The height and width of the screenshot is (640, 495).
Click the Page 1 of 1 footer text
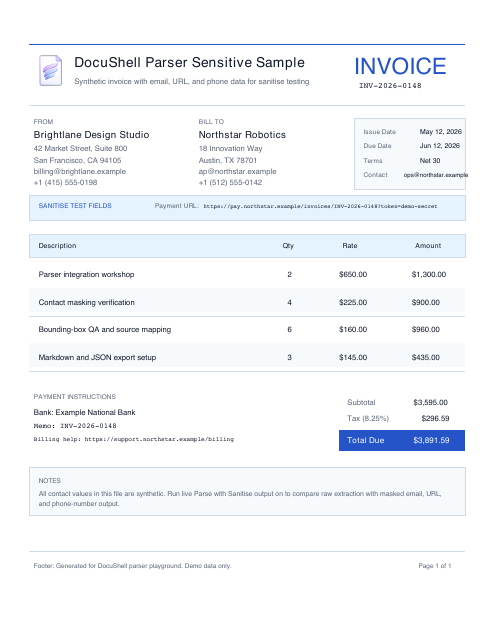coord(435,566)
